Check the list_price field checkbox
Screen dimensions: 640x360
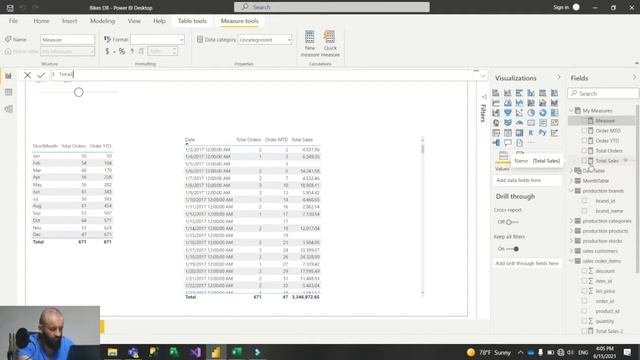click(x=584, y=291)
